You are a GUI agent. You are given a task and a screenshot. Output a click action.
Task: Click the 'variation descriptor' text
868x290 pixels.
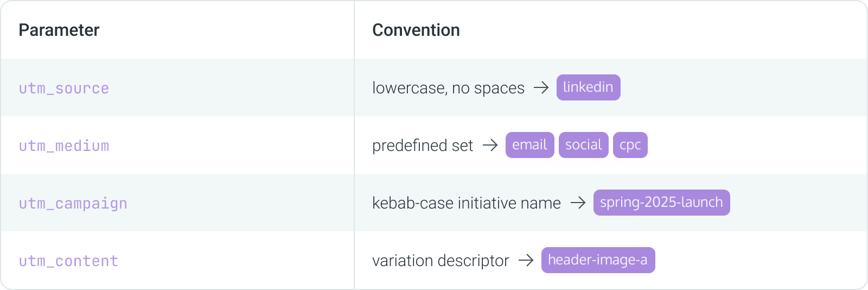pyautogui.click(x=441, y=260)
